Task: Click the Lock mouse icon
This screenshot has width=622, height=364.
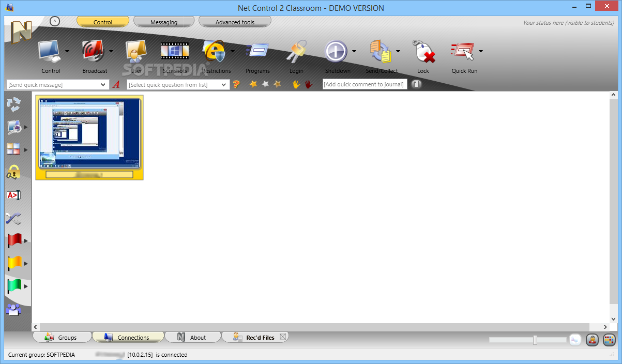Action: click(x=423, y=51)
